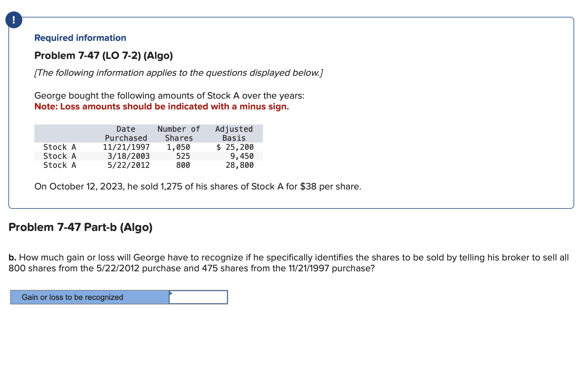Click the italic 'following information applies' note
The width and height of the screenshot is (588, 385).
179,73
